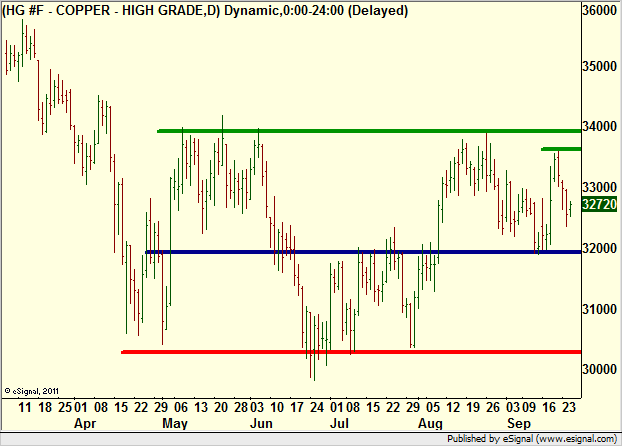Screen dimensions: 622x446
Task: Select the red support line near 30300
Action: tap(351, 352)
